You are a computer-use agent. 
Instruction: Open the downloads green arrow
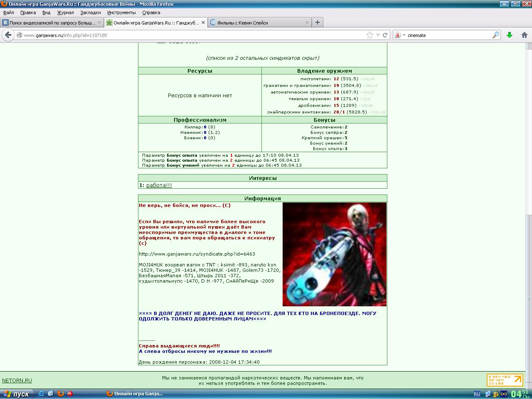tap(510, 35)
